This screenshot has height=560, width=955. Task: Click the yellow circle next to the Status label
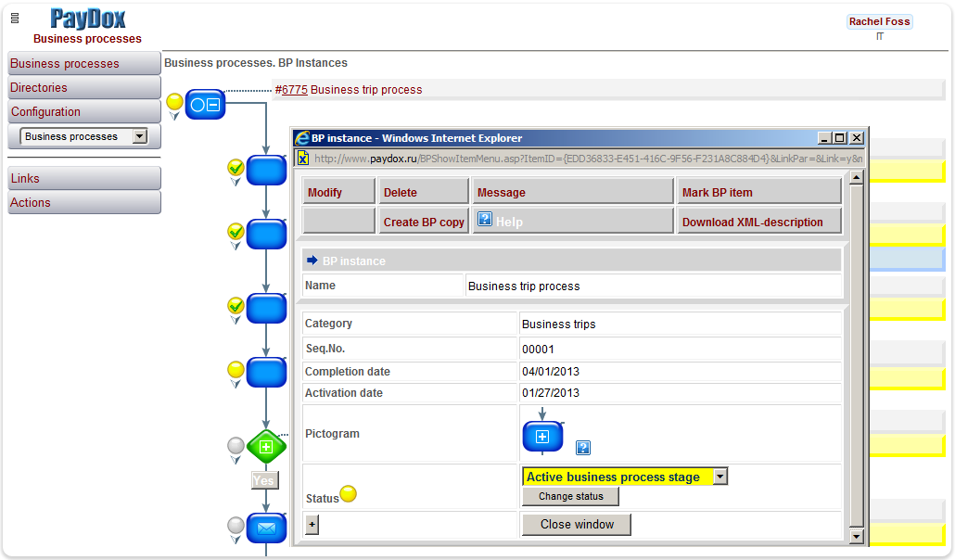pos(349,493)
